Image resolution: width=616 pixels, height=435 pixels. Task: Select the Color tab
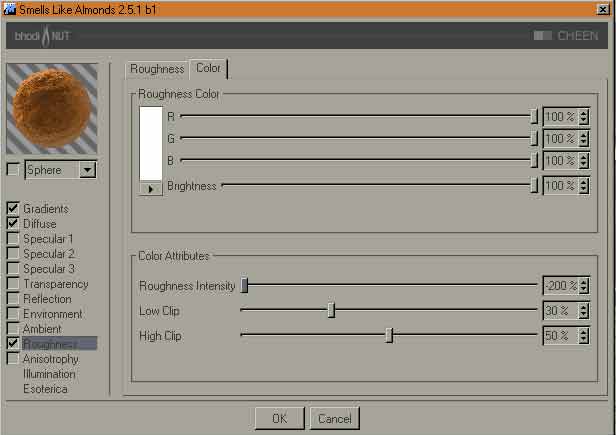[208, 68]
